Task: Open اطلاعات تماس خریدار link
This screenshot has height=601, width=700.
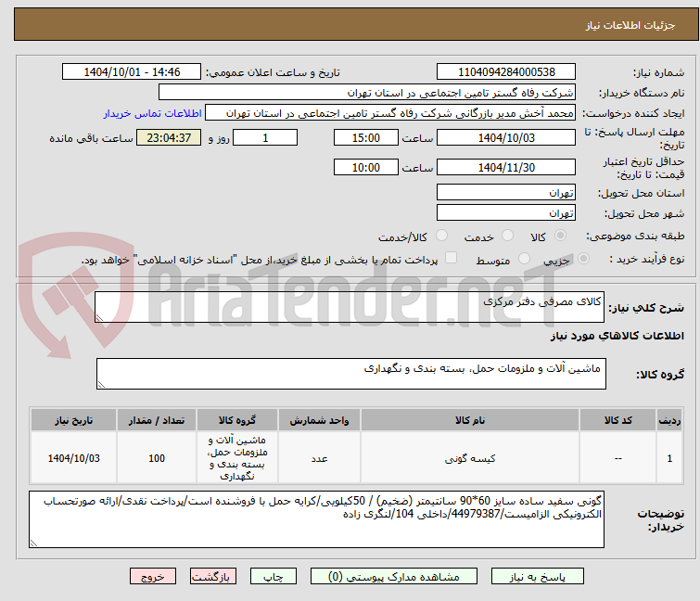Action: 152,113
